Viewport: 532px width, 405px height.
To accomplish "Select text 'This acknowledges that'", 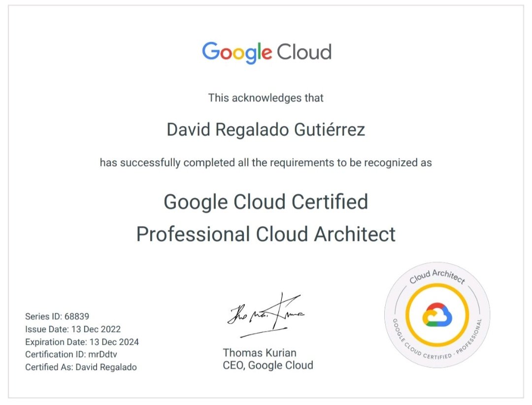I will point(266,98).
